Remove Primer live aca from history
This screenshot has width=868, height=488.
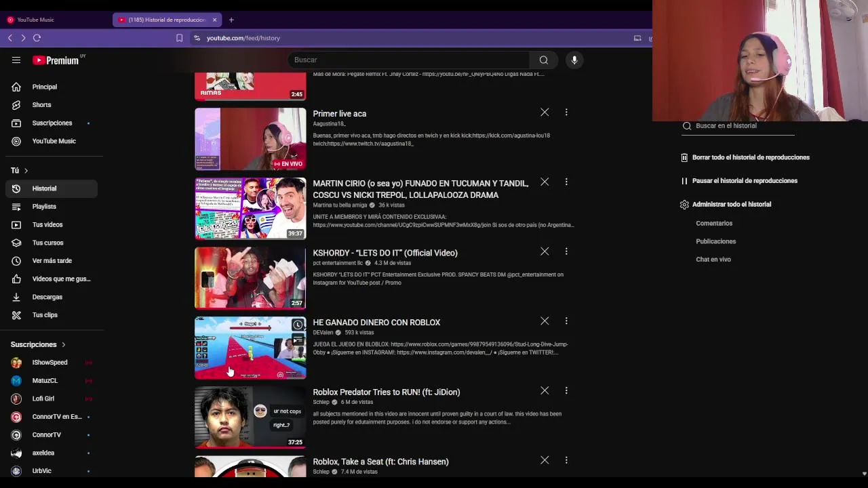(545, 112)
